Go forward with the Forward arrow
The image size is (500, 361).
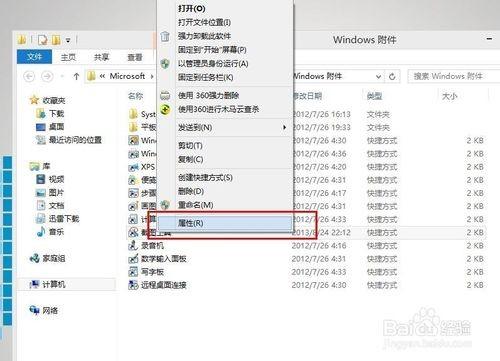47,76
